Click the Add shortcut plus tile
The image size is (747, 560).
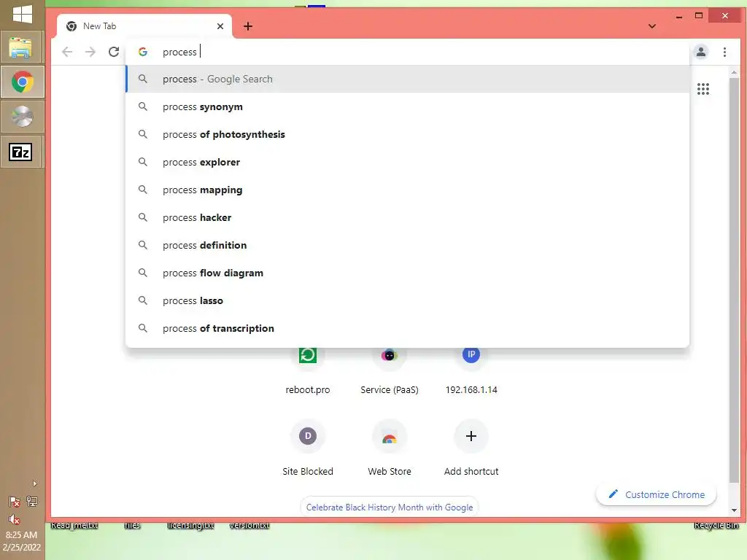click(x=471, y=448)
